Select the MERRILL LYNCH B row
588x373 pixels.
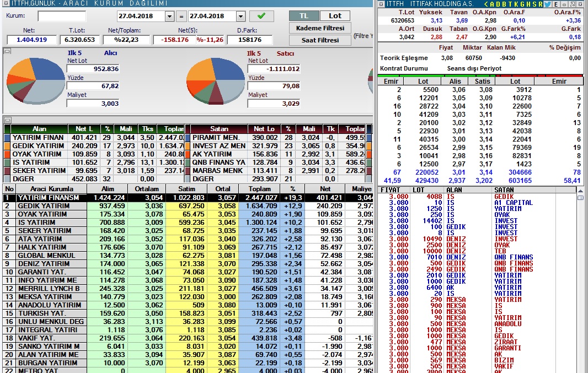click(188, 288)
